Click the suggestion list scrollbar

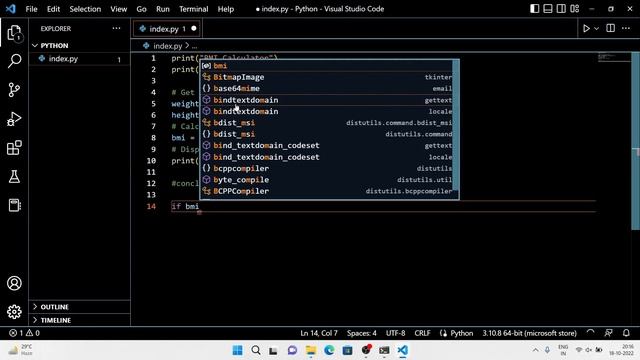click(456, 125)
